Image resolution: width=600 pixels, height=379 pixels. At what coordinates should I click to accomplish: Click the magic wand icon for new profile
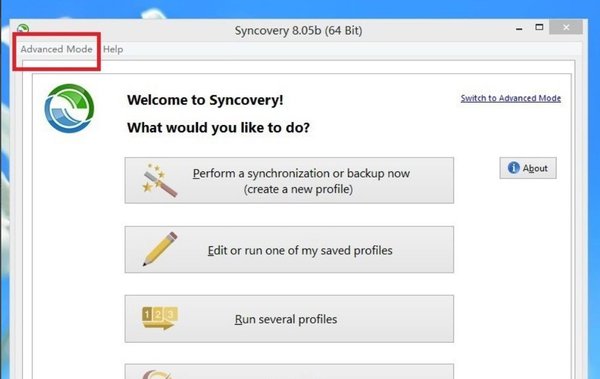pos(159,180)
